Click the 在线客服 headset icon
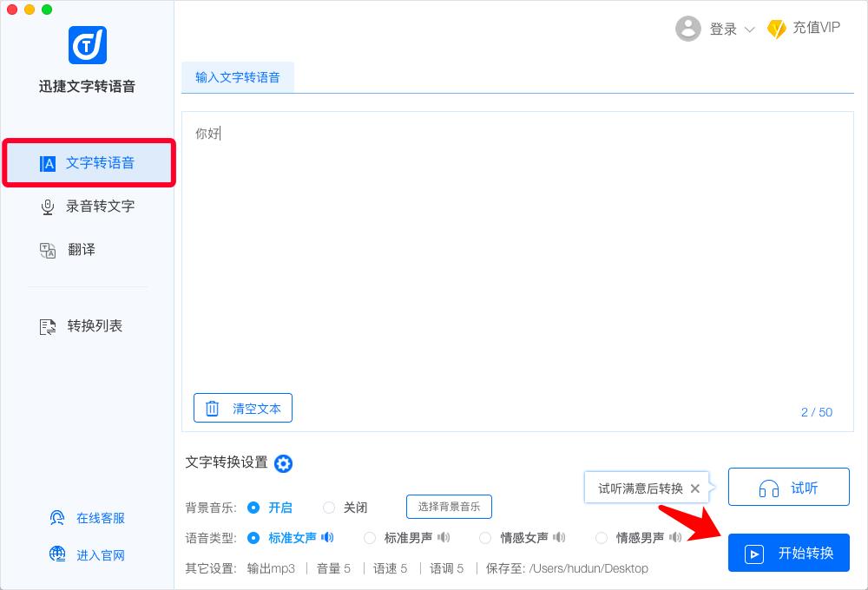This screenshot has height=590, width=868. pos(56,517)
